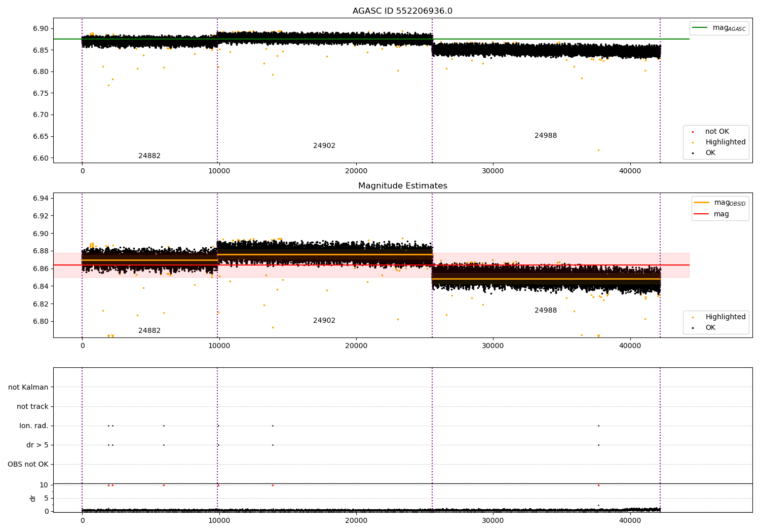
Task: Click x-tick '20000' under top plot
Action: pos(356,171)
